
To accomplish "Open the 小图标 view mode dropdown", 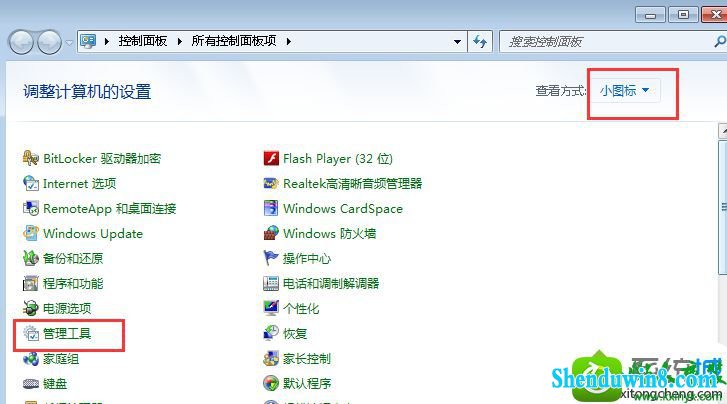I will [x=625, y=91].
